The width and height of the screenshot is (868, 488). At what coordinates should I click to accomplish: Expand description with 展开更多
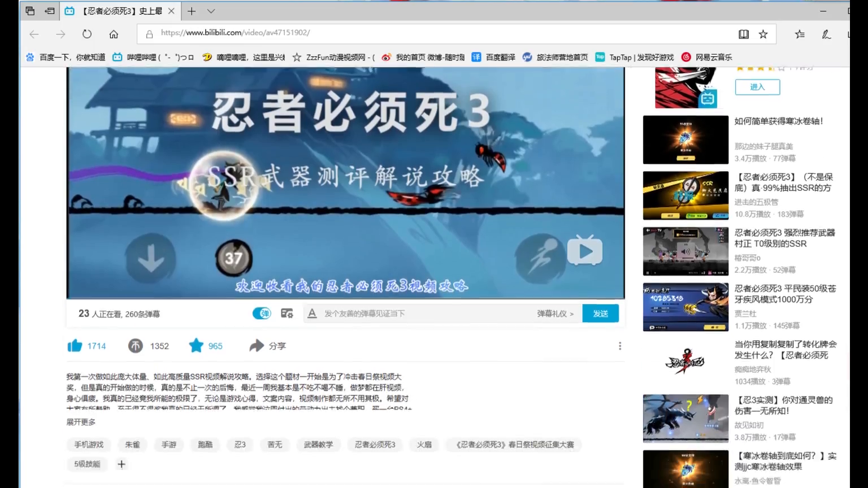pos(81,422)
